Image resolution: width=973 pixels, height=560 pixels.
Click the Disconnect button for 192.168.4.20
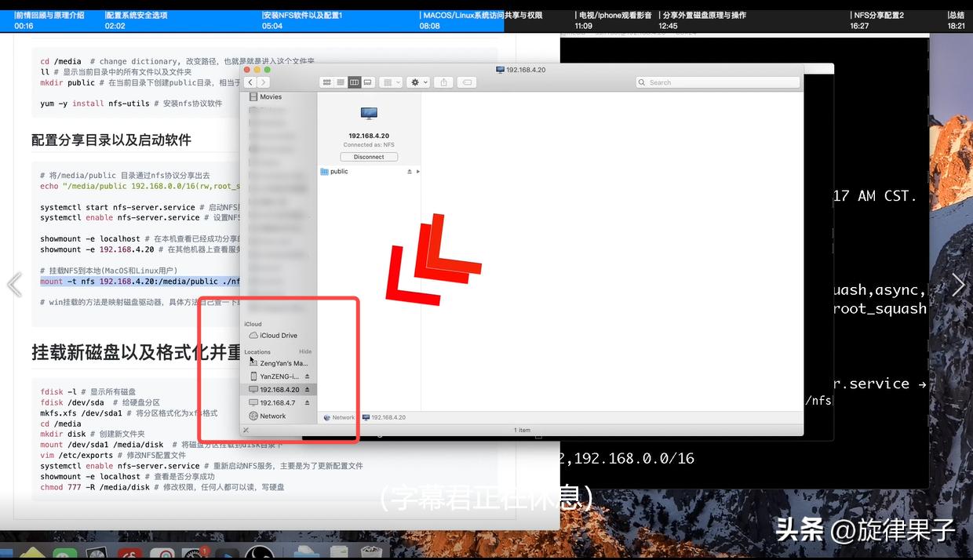pyautogui.click(x=369, y=157)
